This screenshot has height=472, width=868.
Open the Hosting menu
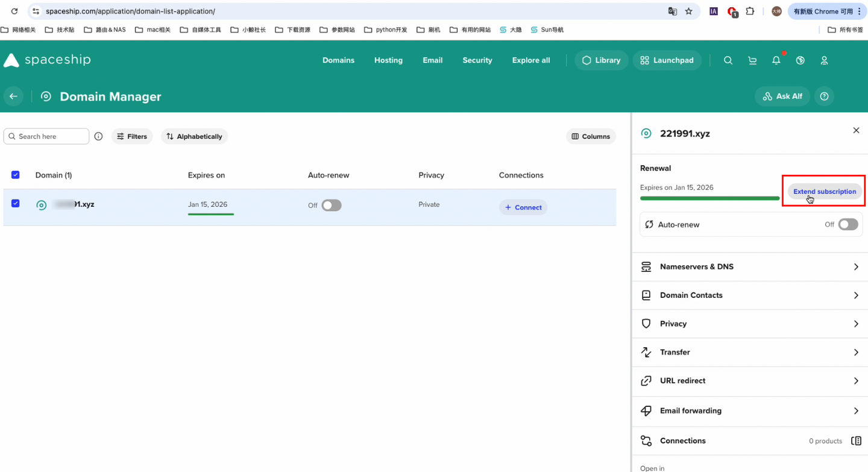388,60
